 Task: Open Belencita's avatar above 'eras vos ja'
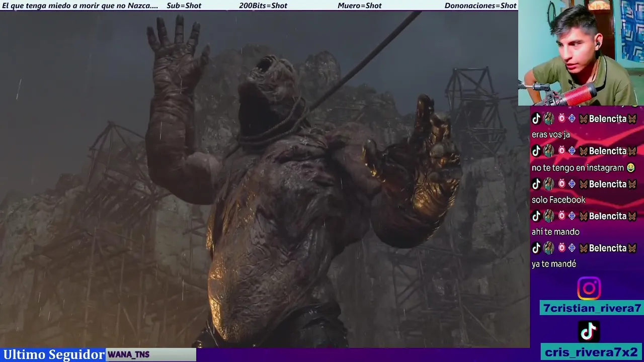click(548, 119)
